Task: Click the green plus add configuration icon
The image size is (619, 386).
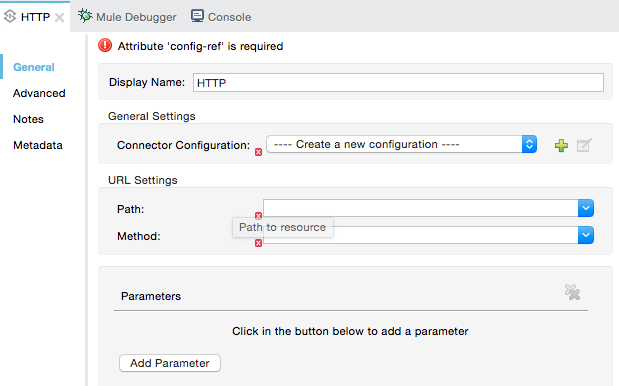Action: pos(561,145)
